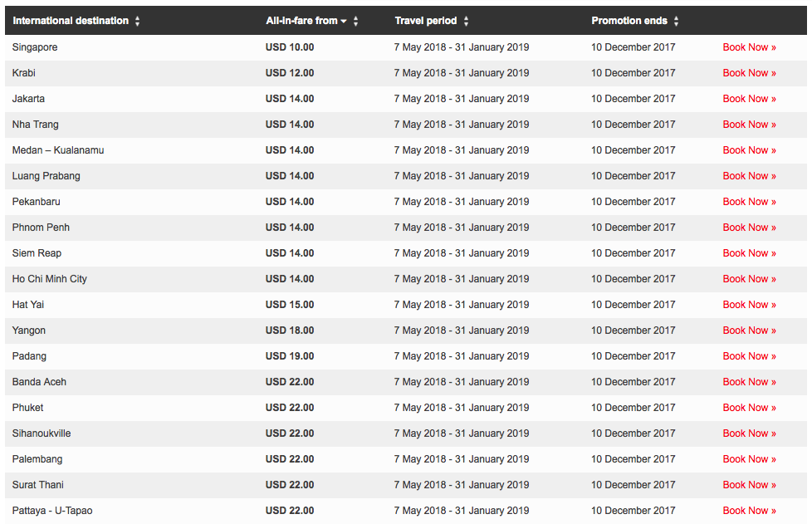
Task: Click sort arrows next to Travel period
Action: coord(466,22)
